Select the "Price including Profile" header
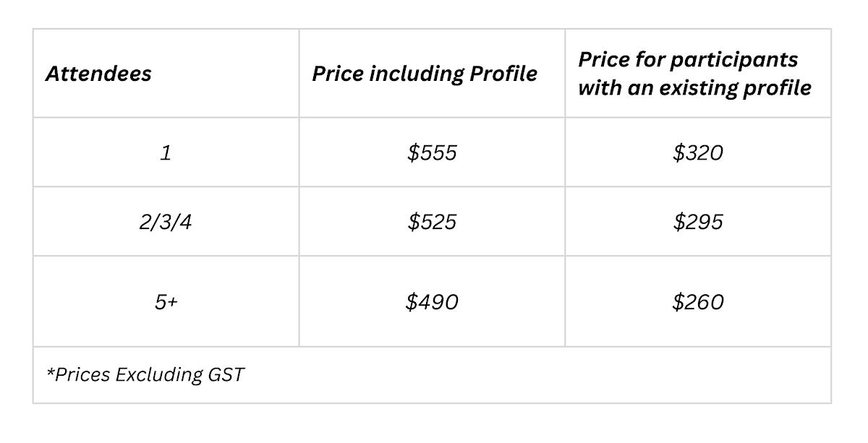868x443 pixels. click(425, 74)
